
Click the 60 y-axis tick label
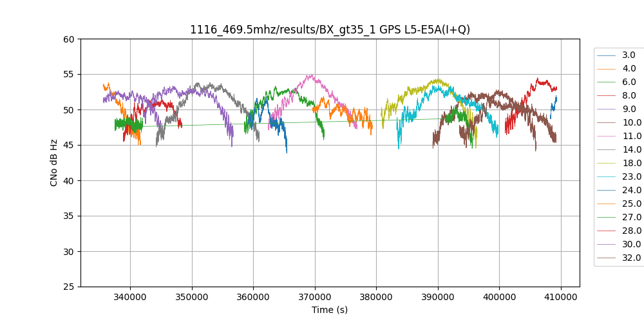[69, 39]
